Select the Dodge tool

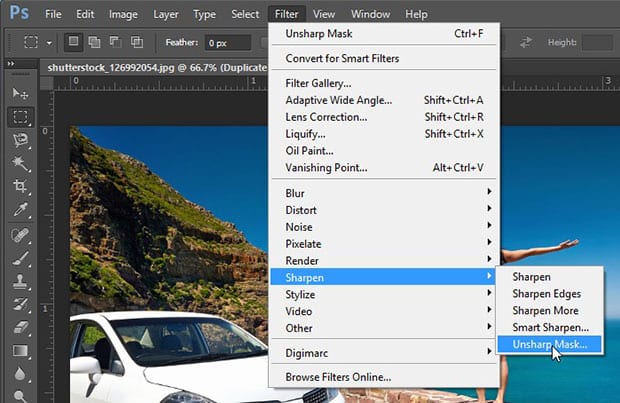point(20,395)
